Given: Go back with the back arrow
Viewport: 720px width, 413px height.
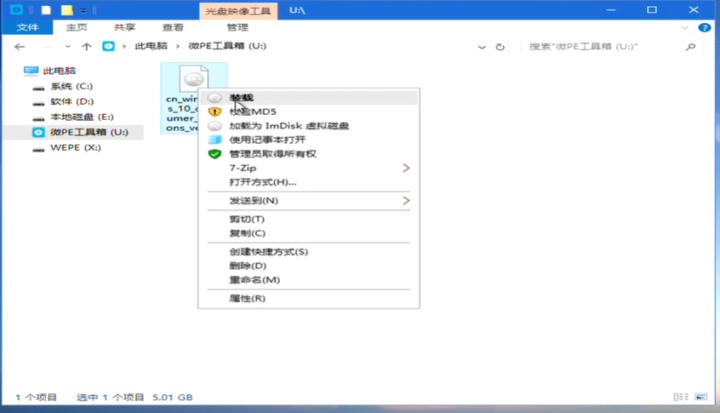Looking at the screenshot, I should point(19,46).
